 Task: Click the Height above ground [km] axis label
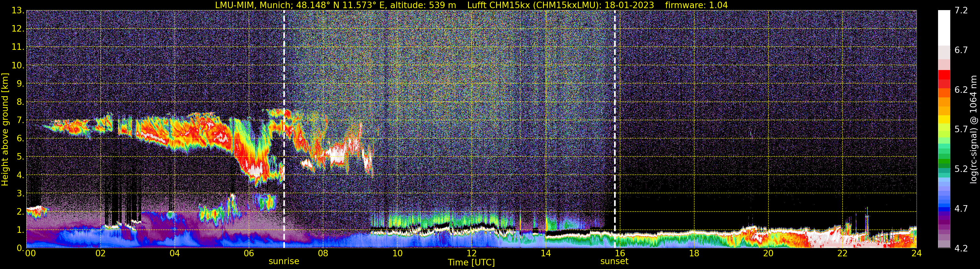point(5,129)
